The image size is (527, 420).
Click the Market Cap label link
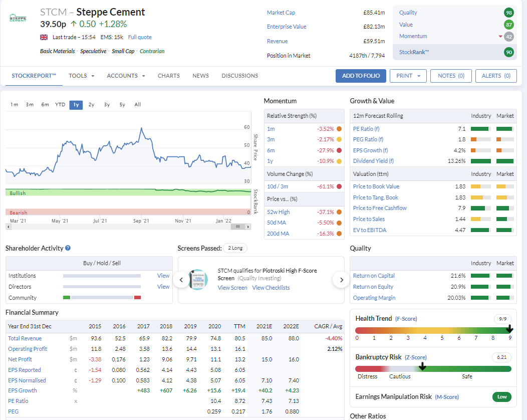coord(281,13)
